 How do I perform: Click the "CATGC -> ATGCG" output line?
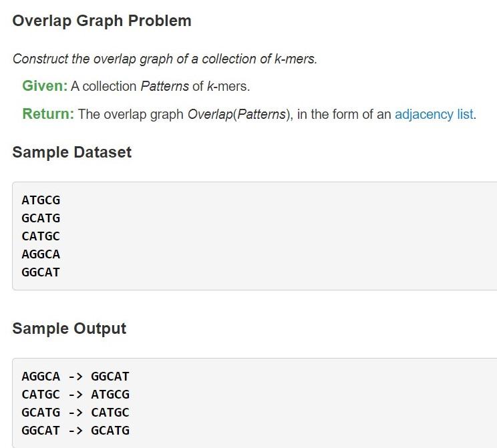pos(75,394)
